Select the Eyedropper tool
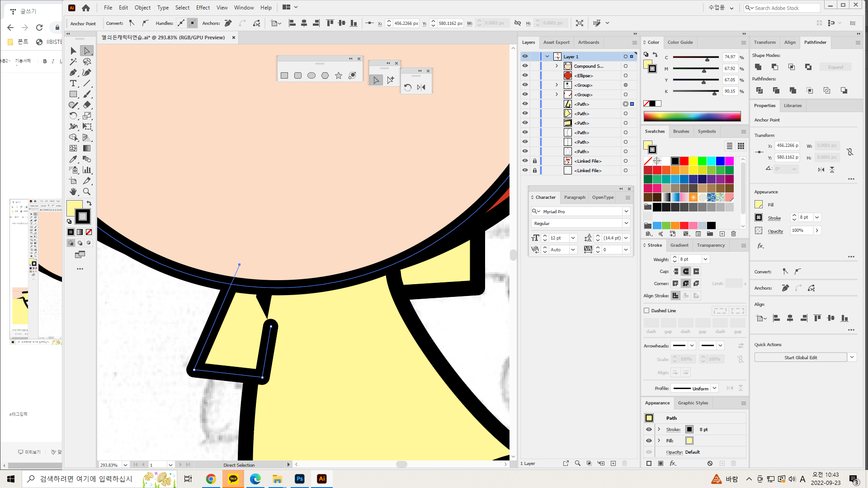This screenshot has width=868, height=488. click(73, 159)
